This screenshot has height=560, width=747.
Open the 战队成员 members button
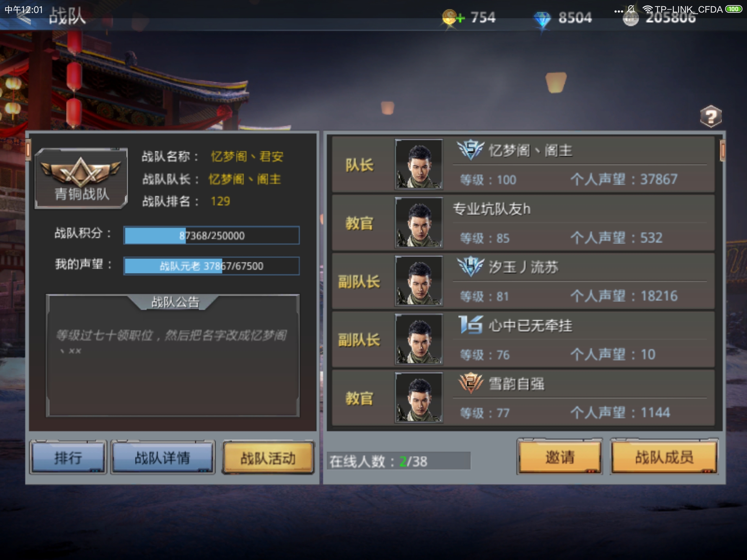click(x=665, y=457)
